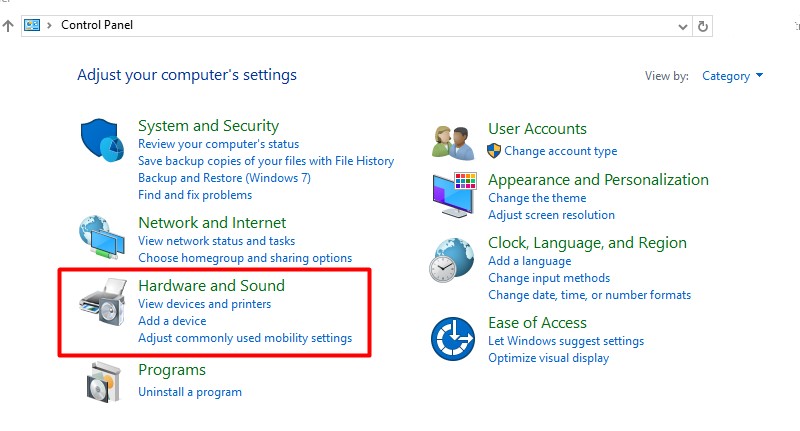The width and height of the screenshot is (800, 431).
Task: Click the Programs box icon
Action: coord(102,381)
